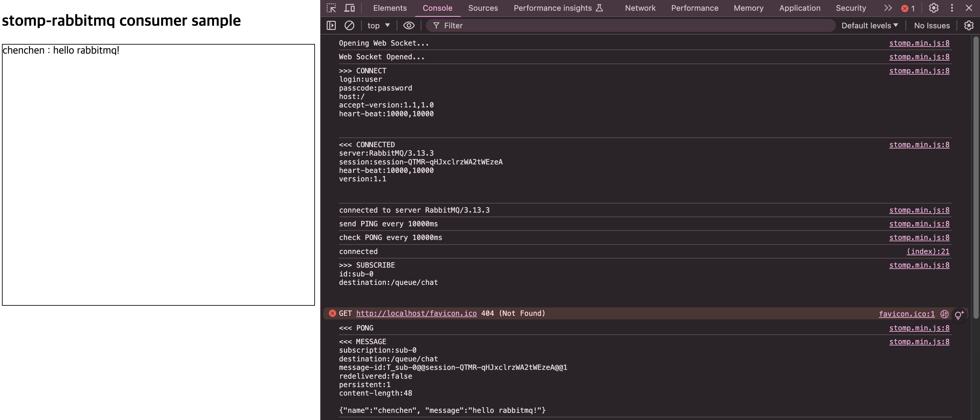Click the network request icon beside favicon.ico:1

click(944, 314)
